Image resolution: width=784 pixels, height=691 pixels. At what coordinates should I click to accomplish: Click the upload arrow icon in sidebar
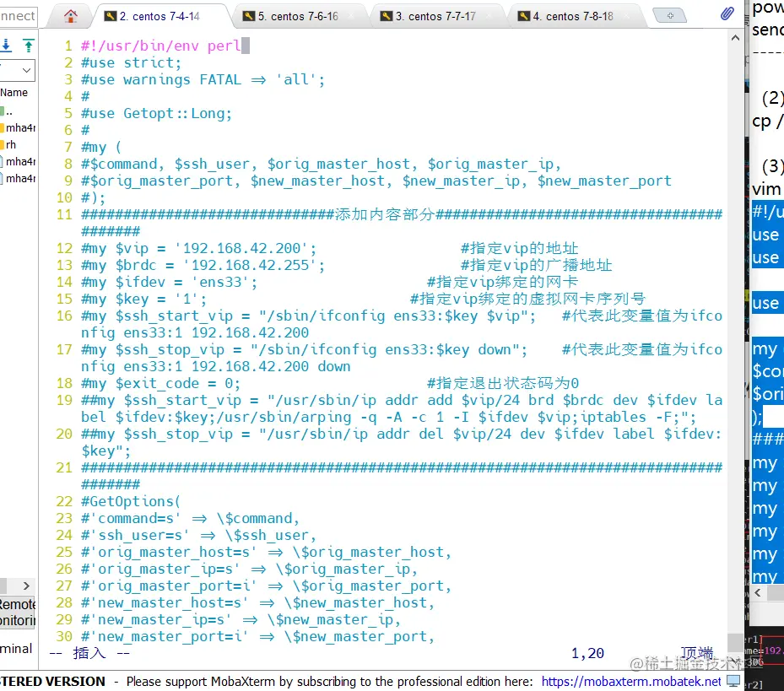pyautogui.click(x=29, y=46)
